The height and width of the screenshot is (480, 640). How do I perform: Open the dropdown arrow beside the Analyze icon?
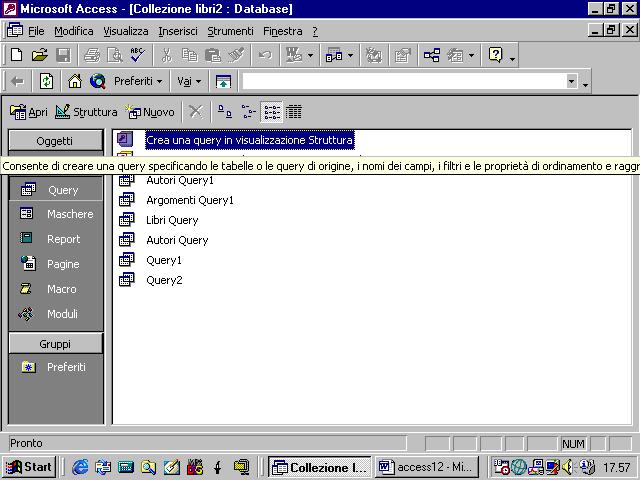point(350,55)
